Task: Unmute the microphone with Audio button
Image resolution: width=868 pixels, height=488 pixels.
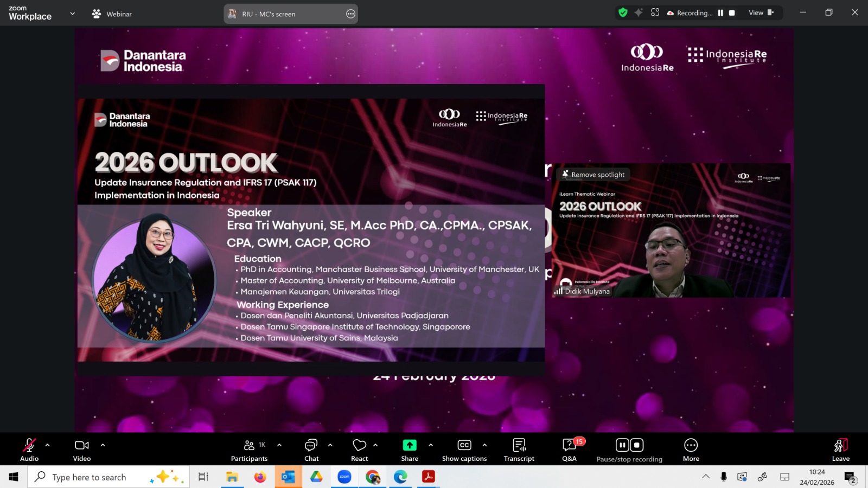Action: click(x=29, y=450)
